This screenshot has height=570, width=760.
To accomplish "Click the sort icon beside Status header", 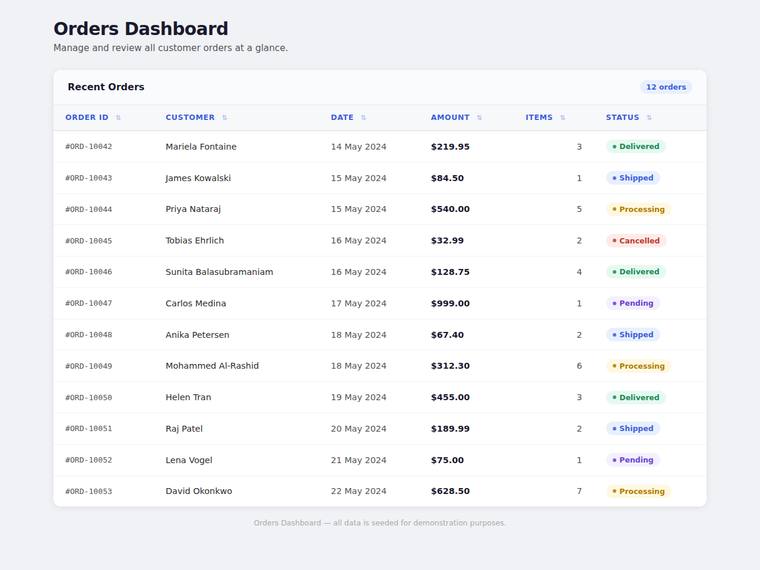I will click(x=649, y=118).
